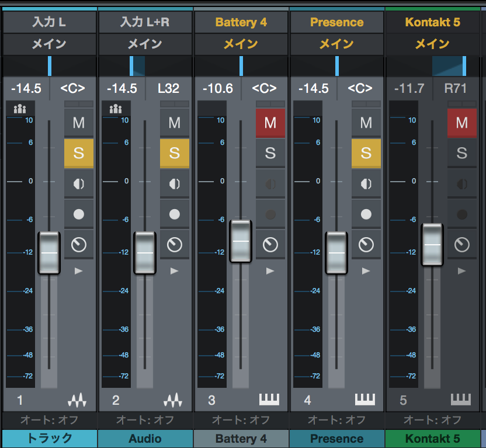Unmute the Kontakt 5 channel
486x448 pixels.
click(462, 123)
